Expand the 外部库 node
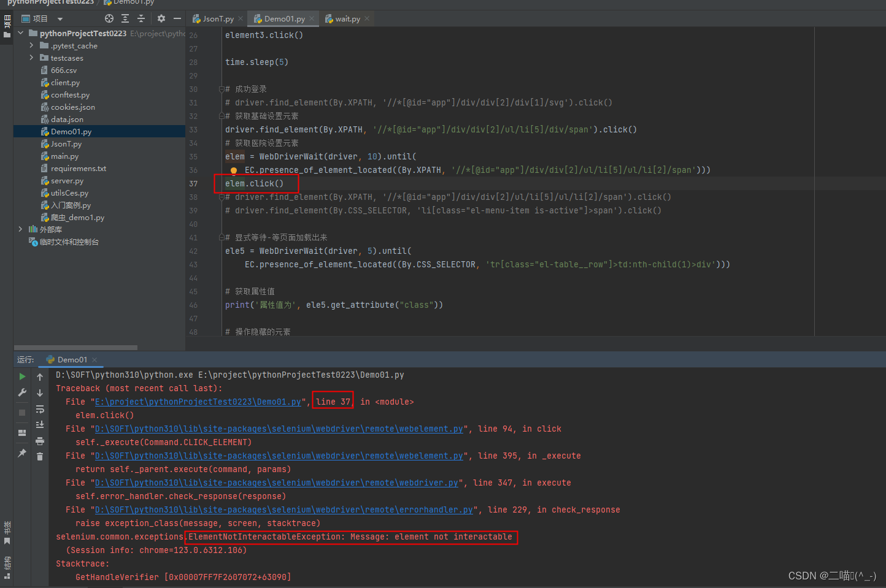The height and width of the screenshot is (588, 886). pyautogui.click(x=20, y=229)
